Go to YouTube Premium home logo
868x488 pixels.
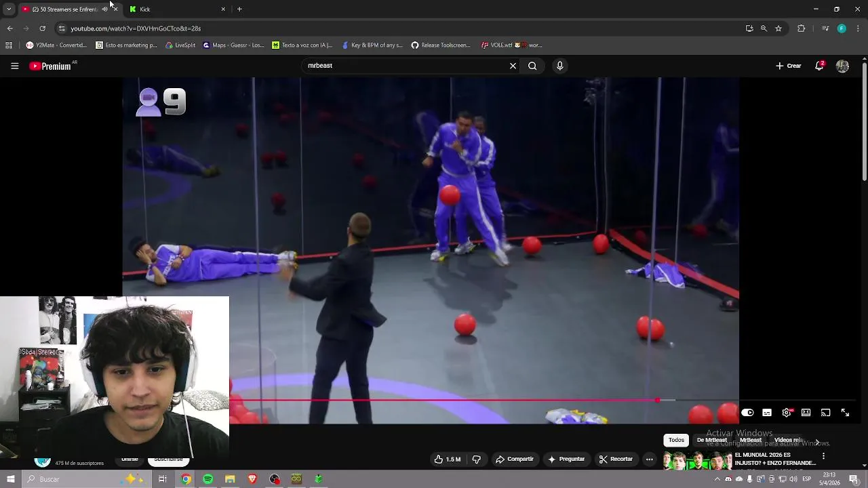coord(50,66)
